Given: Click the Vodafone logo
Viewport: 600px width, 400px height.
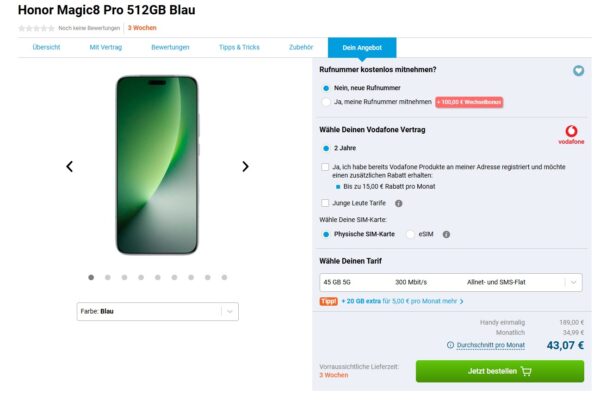Looking at the screenshot, I should [x=571, y=135].
